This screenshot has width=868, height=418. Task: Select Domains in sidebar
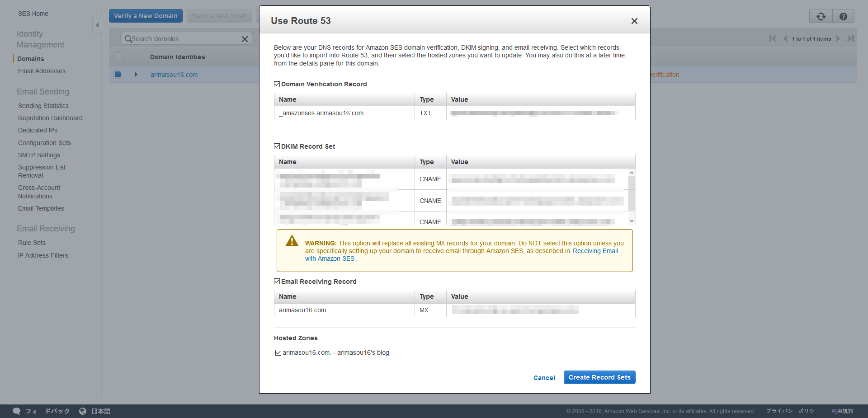point(31,59)
